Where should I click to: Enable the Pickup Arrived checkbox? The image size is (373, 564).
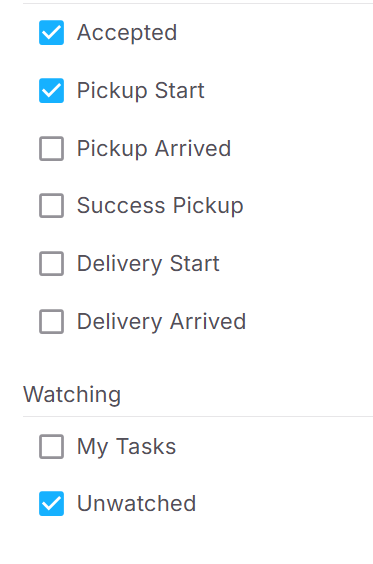(x=51, y=148)
